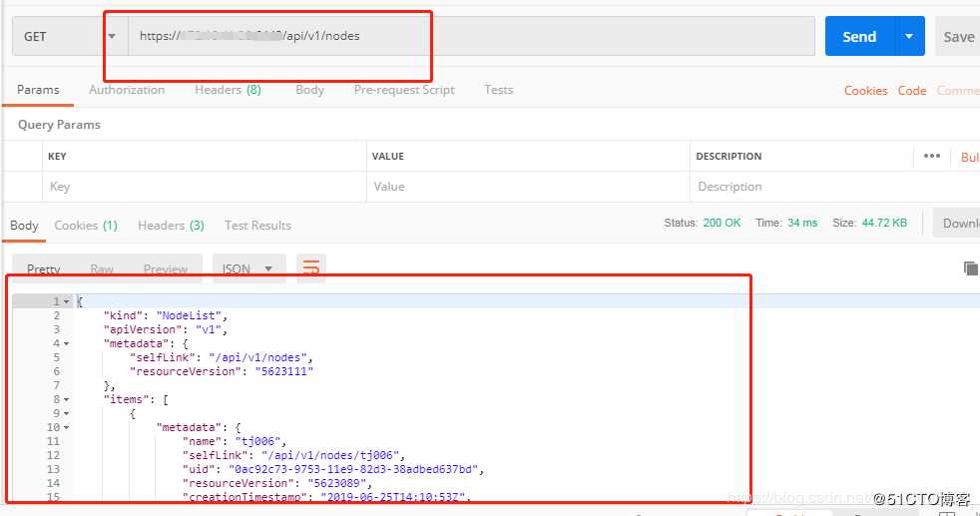Open the Authorization tab
The width and height of the screenshot is (980, 516).
pos(127,90)
